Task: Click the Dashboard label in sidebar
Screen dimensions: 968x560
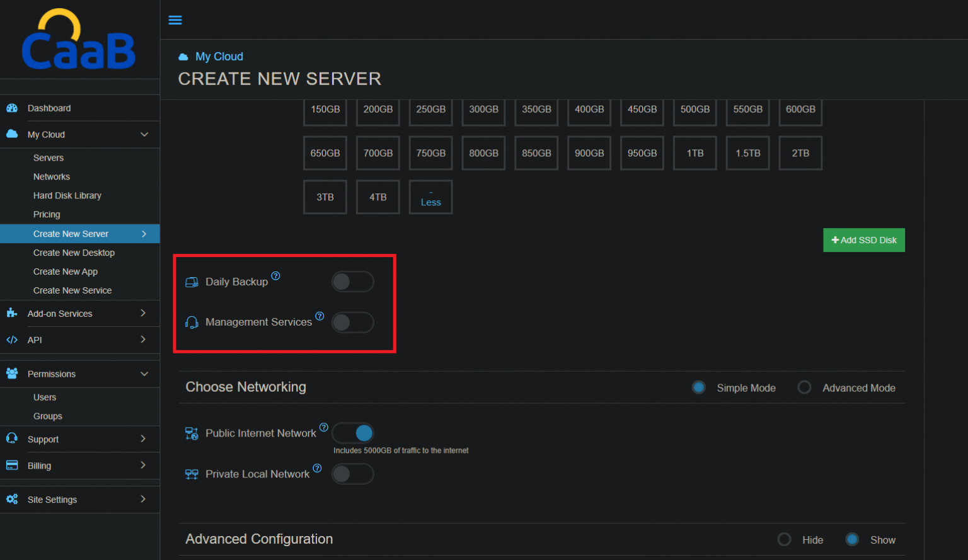Action: point(49,108)
